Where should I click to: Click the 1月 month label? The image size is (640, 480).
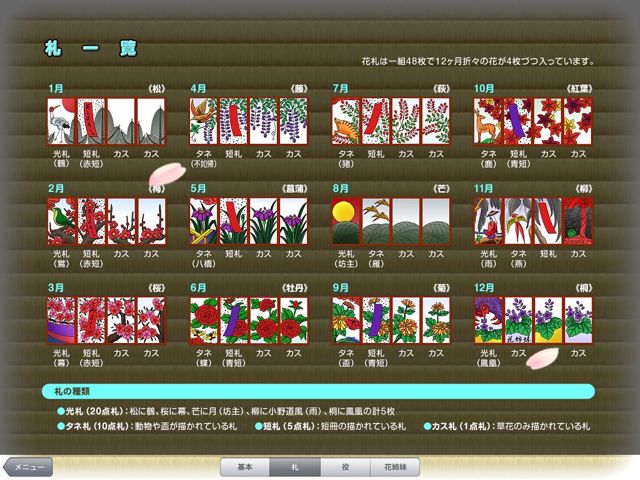tap(56, 89)
